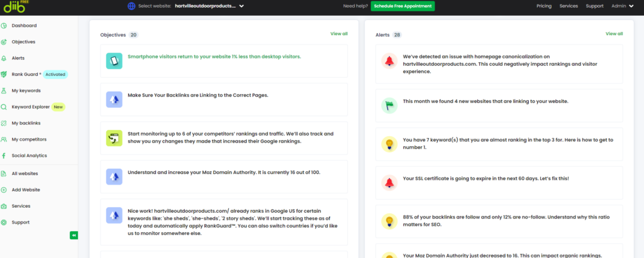Click green flag on new websites alert
The height and width of the screenshot is (258, 644).
[x=389, y=105]
